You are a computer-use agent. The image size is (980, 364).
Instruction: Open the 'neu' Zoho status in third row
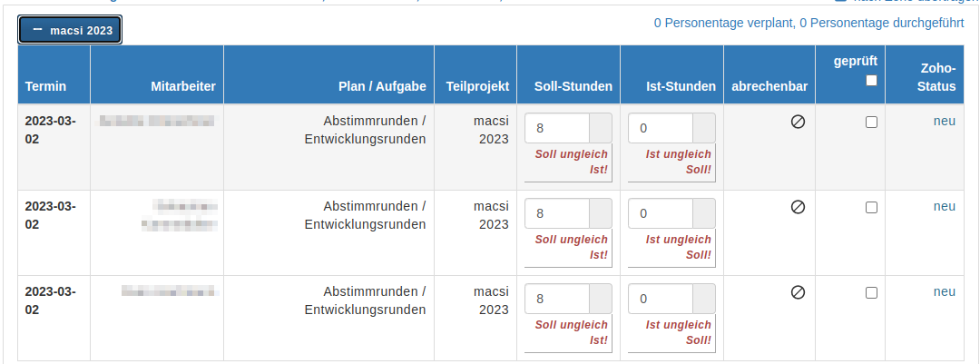pyautogui.click(x=945, y=291)
